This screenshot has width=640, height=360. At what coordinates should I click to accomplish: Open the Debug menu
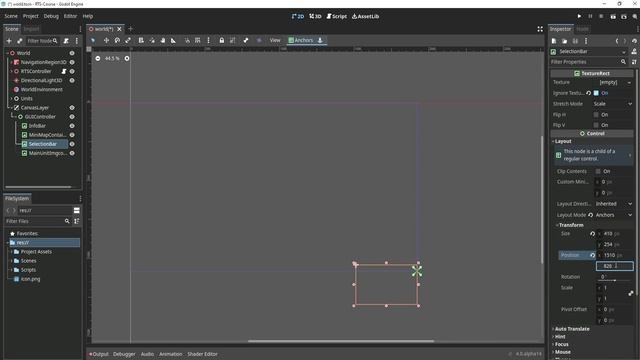point(51,16)
